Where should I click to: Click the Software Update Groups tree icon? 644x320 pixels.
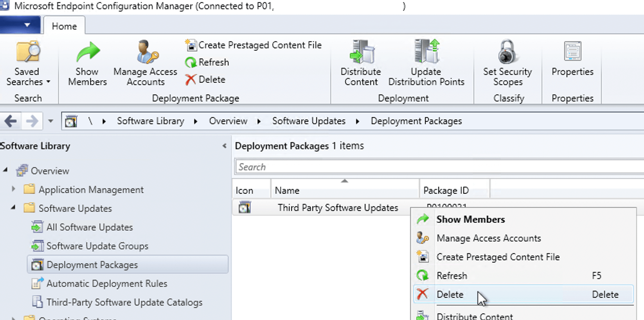37,246
